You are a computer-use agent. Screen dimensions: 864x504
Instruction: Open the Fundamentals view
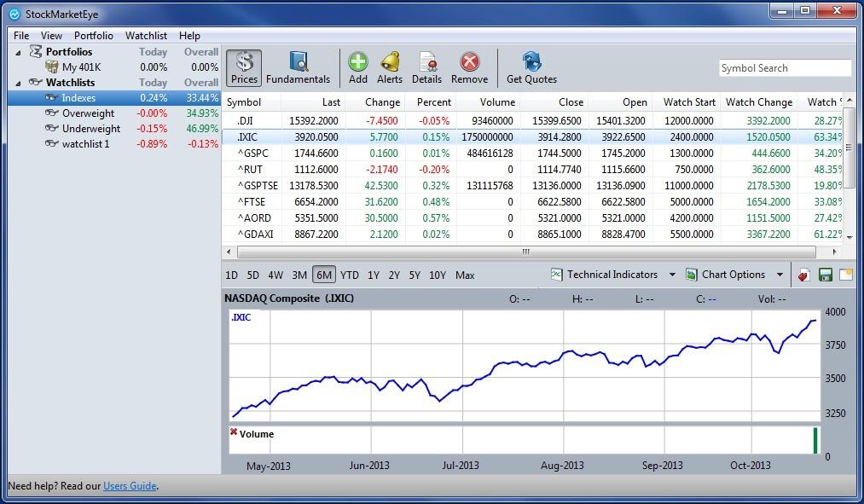[299, 67]
